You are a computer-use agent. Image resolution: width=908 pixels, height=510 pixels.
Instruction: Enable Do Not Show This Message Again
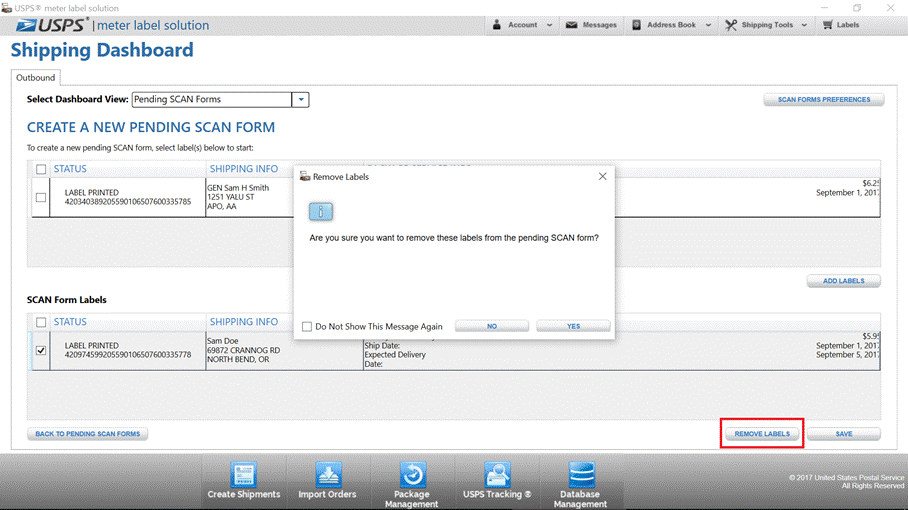point(307,326)
